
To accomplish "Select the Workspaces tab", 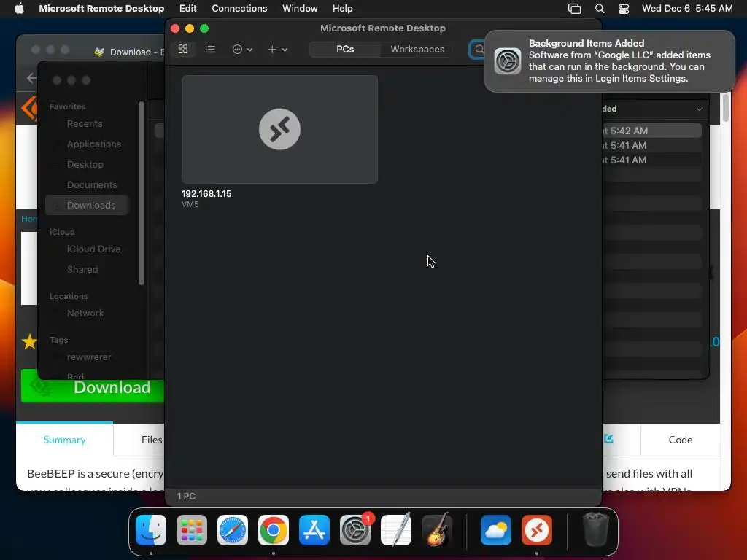I will point(417,49).
